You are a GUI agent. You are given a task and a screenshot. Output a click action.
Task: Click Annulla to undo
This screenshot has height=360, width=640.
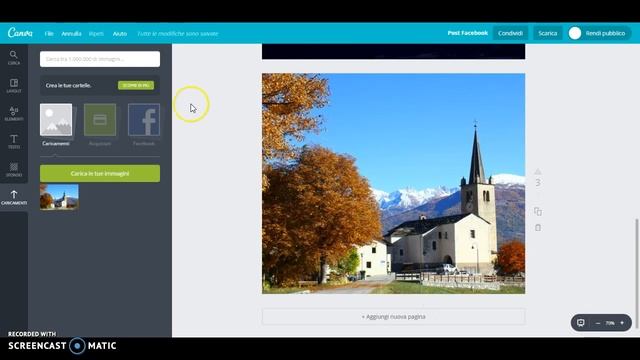(x=71, y=33)
